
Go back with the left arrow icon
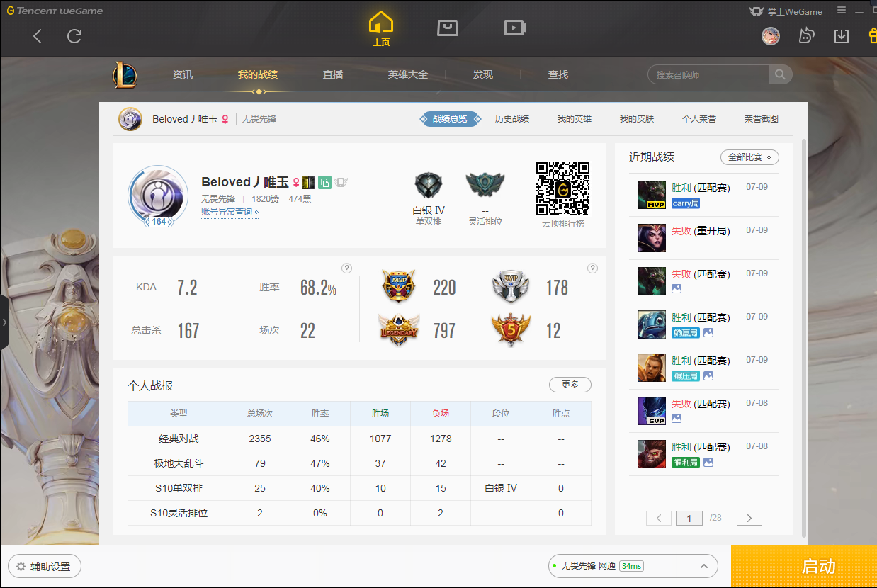pyautogui.click(x=38, y=36)
